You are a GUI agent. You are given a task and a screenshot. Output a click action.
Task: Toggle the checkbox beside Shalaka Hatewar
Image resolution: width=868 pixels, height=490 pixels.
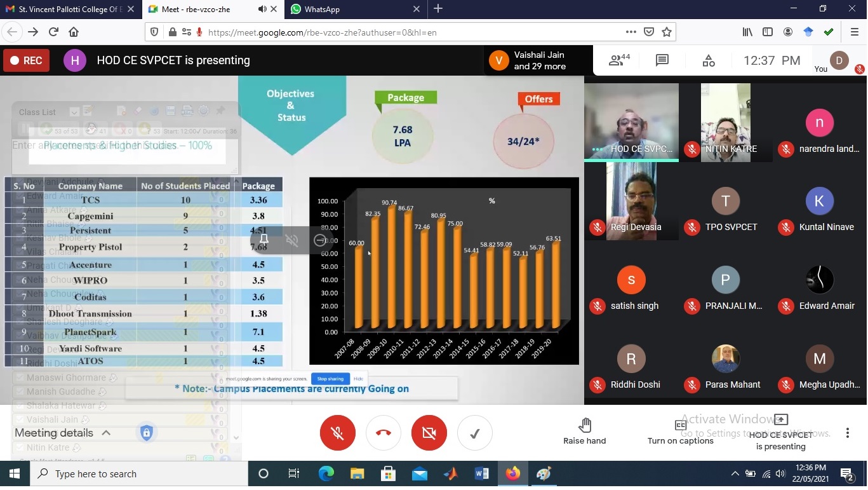point(19,405)
